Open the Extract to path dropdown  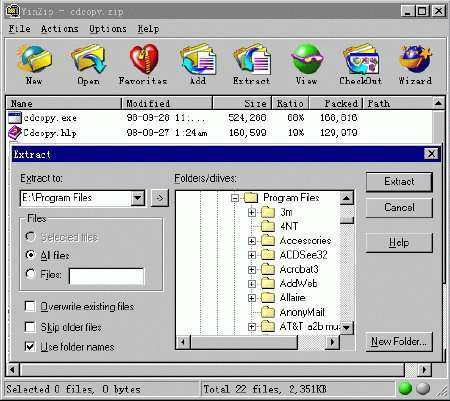[138, 198]
